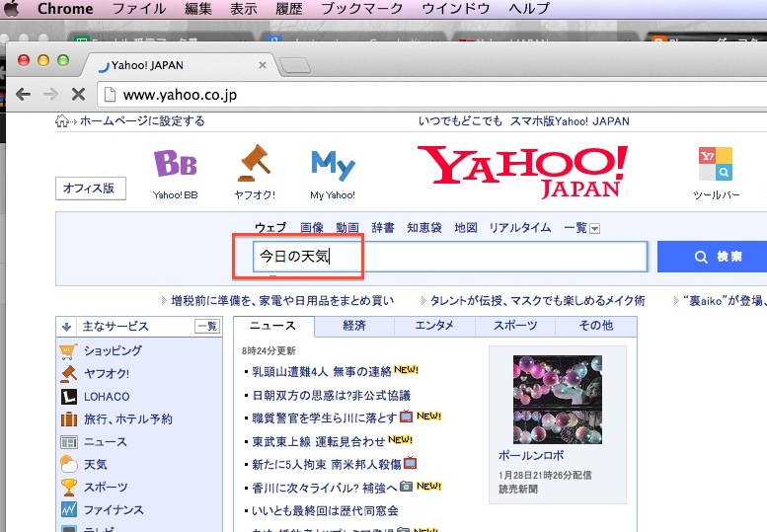767x532 pixels.
Task: Switch to the 経済 news tab
Action: click(354, 326)
